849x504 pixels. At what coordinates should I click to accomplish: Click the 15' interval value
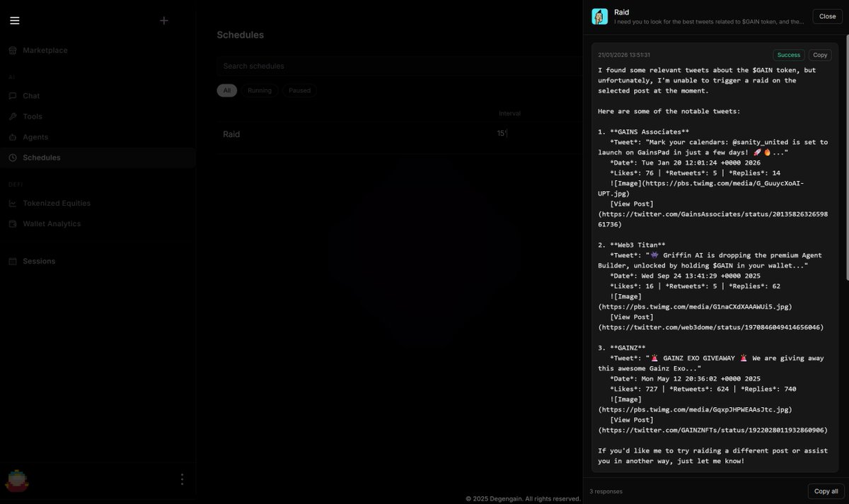pyautogui.click(x=502, y=134)
